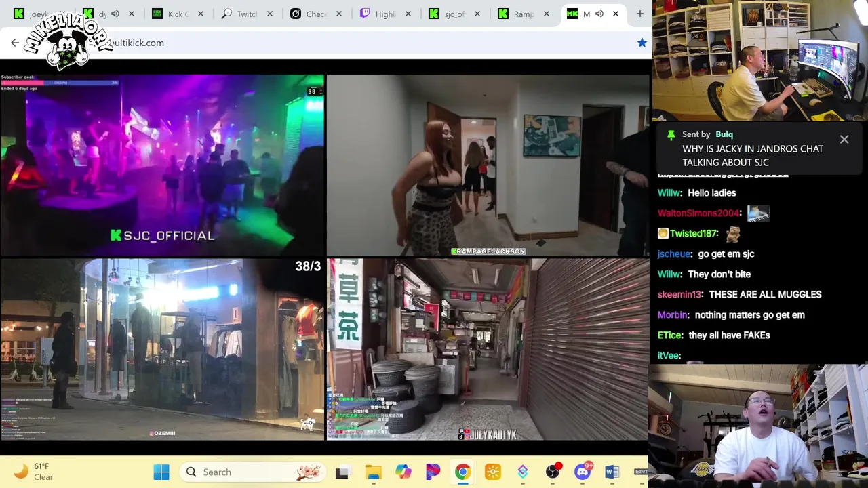Screen dimensions: 868x488
Task: Close the Ramp tab
Action: 547,14
